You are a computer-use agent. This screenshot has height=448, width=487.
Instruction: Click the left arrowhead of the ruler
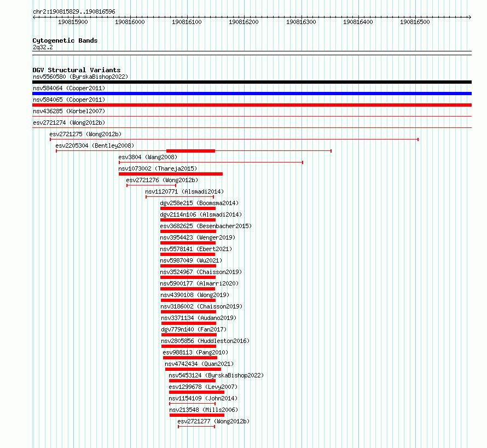[x=34, y=18]
